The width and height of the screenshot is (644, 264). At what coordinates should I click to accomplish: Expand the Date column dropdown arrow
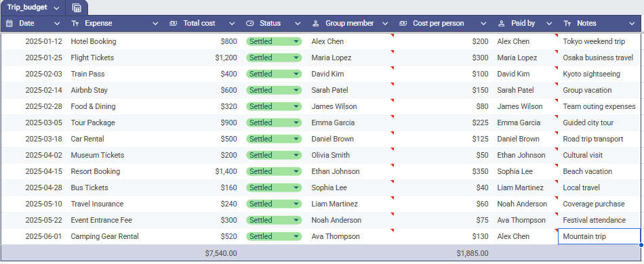[x=57, y=24]
